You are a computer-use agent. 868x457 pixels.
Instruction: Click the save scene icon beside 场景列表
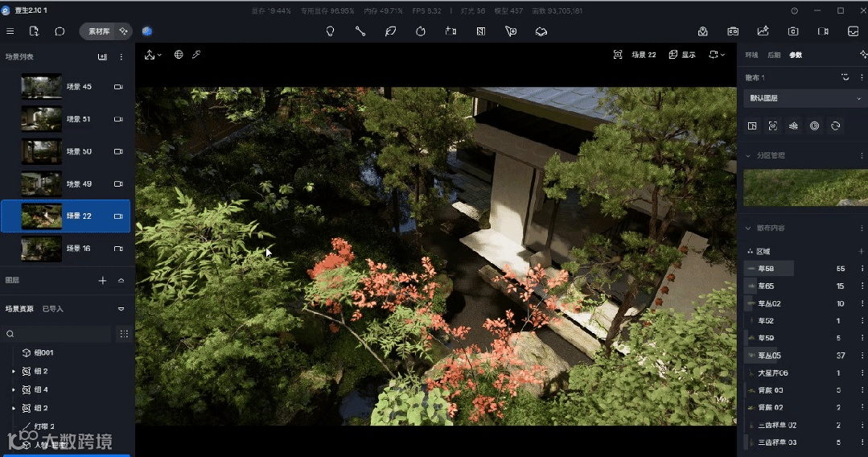(102, 57)
